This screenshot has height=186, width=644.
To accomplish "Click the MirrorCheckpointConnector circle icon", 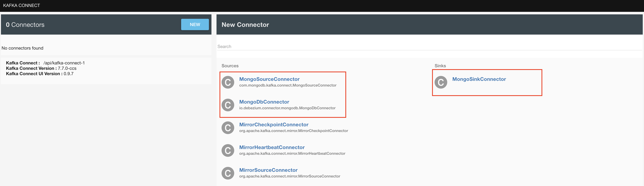I will (x=228, y=128).
